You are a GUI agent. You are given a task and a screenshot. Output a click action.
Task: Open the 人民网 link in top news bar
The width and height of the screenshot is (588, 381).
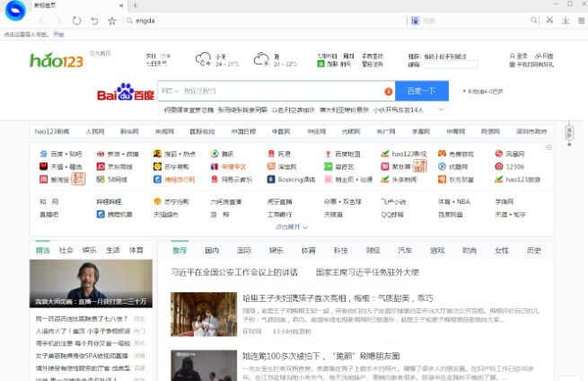(95, 131)
